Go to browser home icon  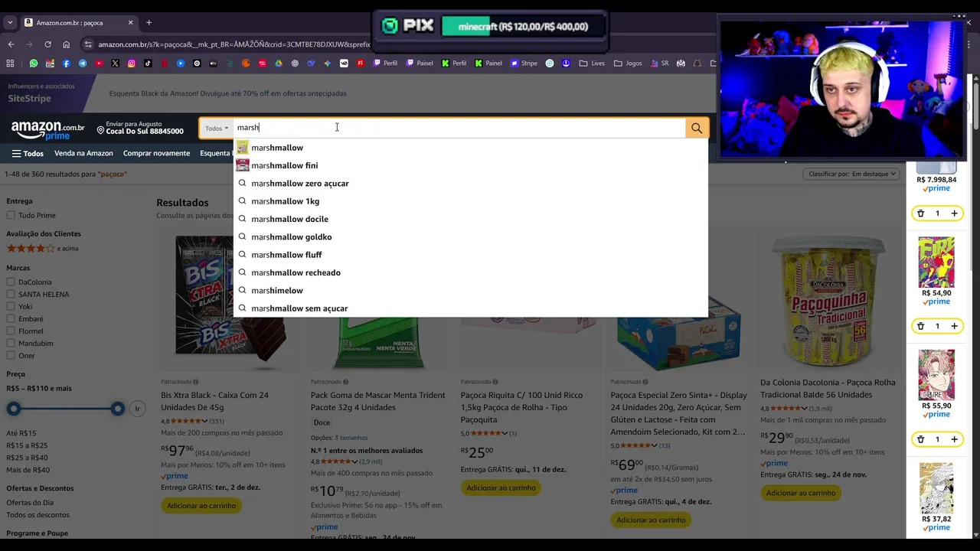point(66,44)
